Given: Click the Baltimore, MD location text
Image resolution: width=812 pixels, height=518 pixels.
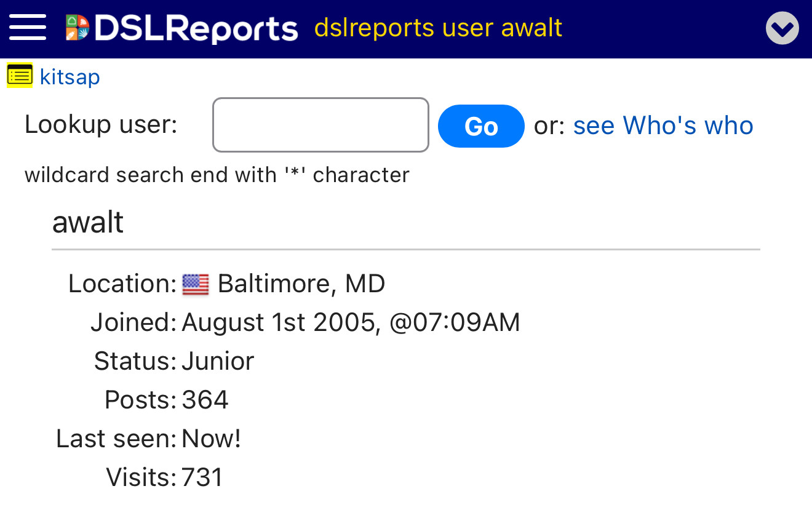Looking at the screenshot, I should pos(301,284).
